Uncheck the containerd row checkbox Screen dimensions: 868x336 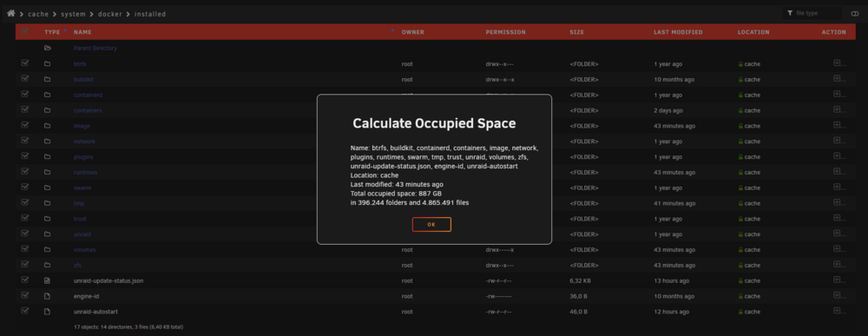[x=25, y=94]
